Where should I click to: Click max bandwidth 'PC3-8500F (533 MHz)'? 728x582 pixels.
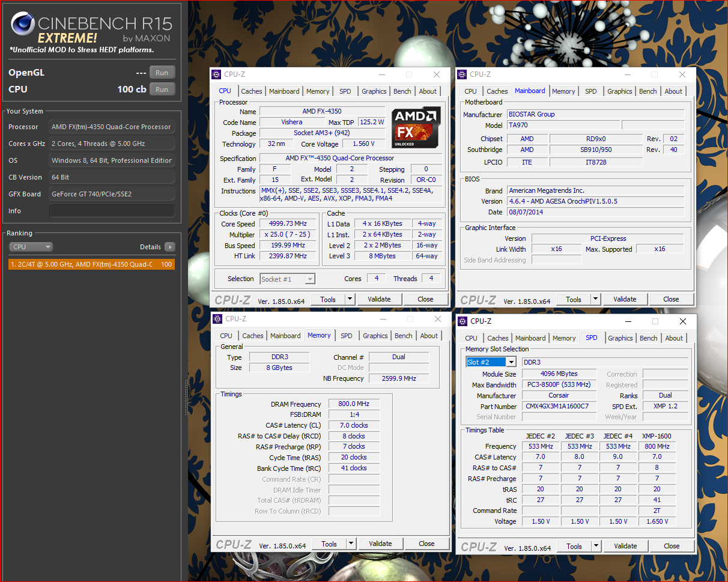coord(559,384)
